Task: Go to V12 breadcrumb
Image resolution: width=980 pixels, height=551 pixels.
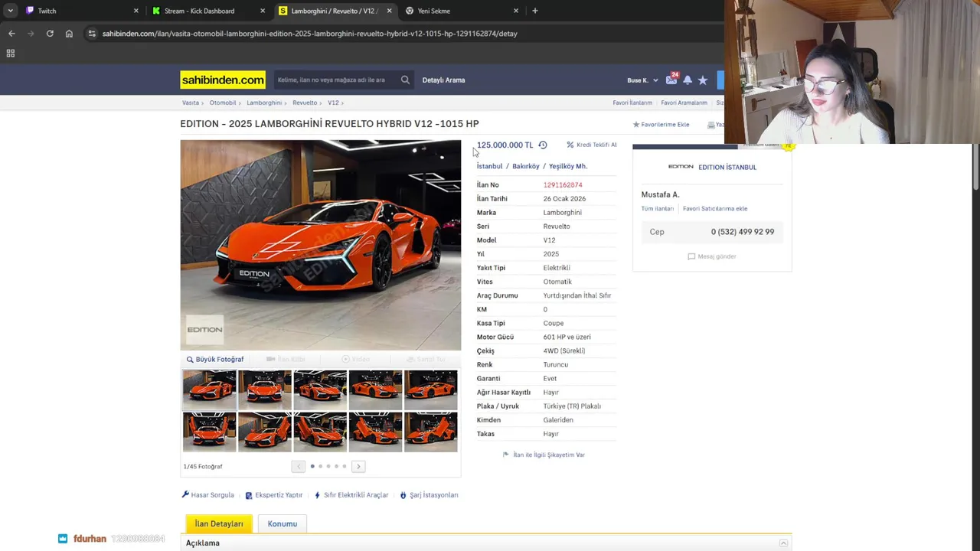Action: pos(333,103)
